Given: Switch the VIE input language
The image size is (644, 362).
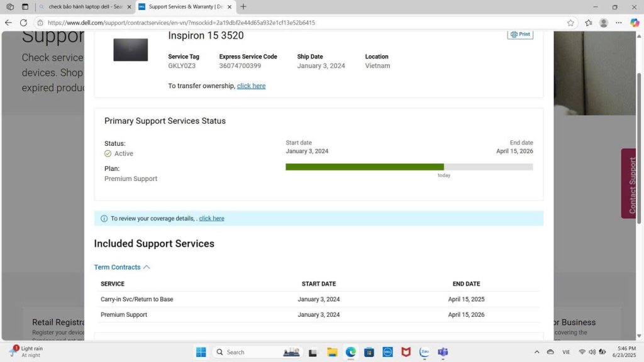Looking at the screenshot, I should (x=566, y=352).
